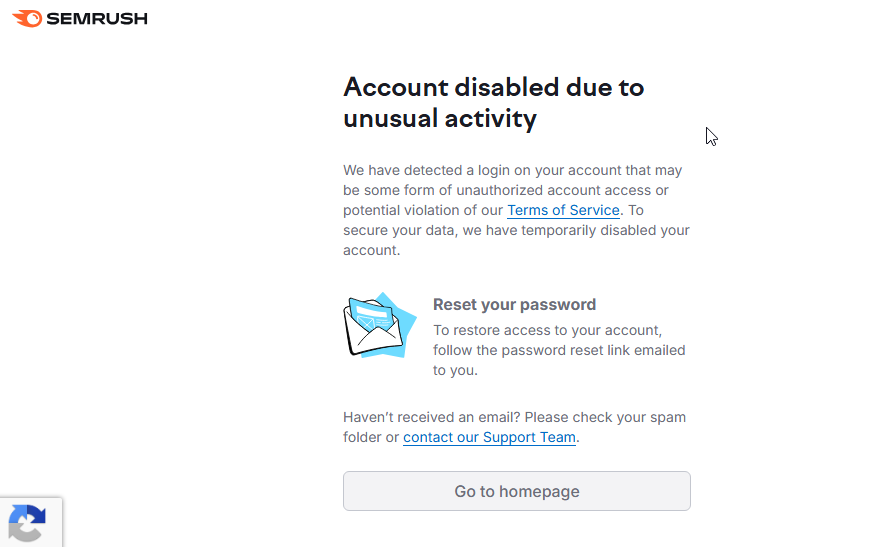
Task: Click the contact our Support Team link
Action: pyautogui.click(x=489, y=437)
